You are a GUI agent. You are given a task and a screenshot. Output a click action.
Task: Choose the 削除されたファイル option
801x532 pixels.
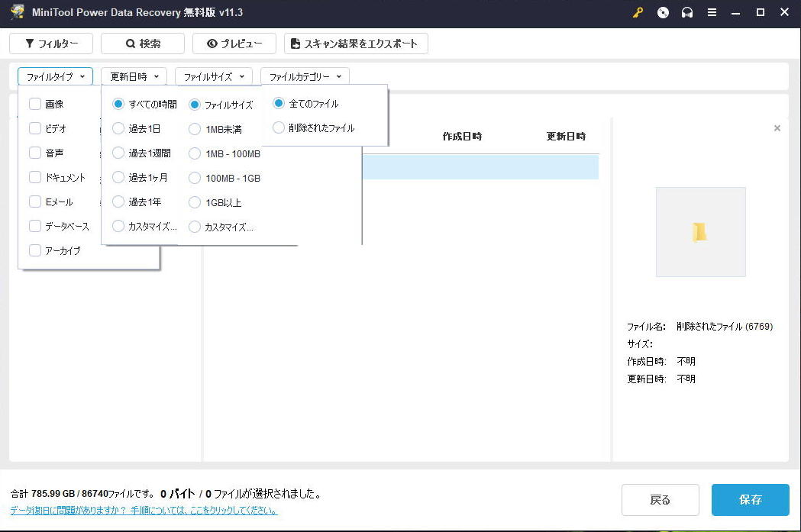point(278,127)
